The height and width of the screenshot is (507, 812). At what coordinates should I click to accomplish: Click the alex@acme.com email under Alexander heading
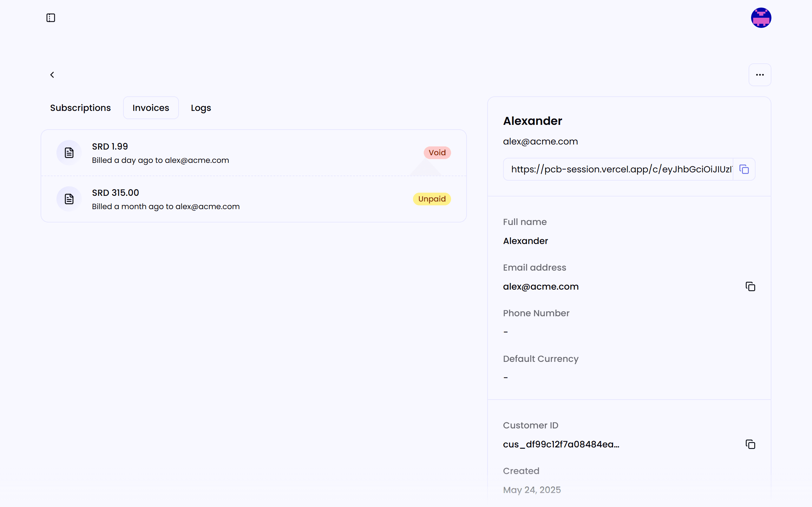click(x=540, y=142)
